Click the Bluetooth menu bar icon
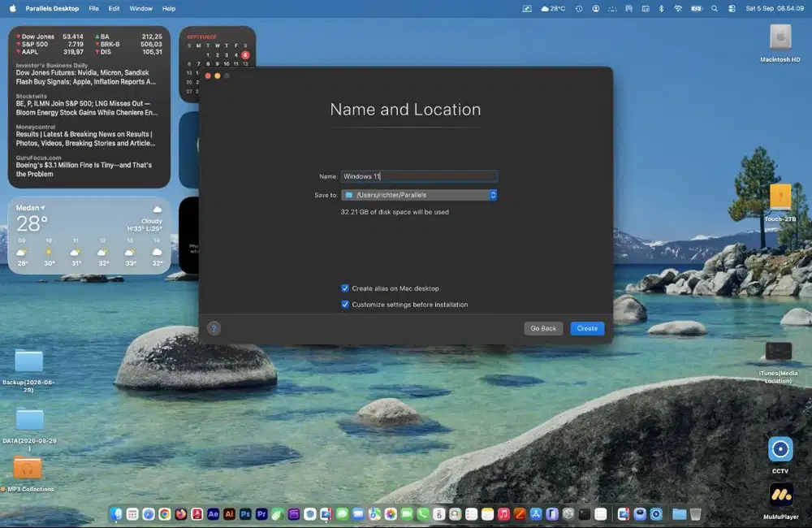Screen dimensions: 812x528 click(x=661, y=8)
